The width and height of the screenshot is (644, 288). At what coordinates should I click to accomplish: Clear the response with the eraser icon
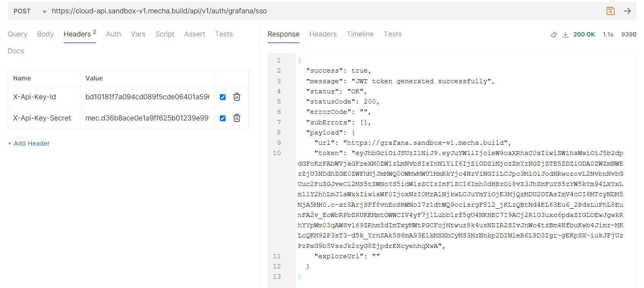(554, 35)
